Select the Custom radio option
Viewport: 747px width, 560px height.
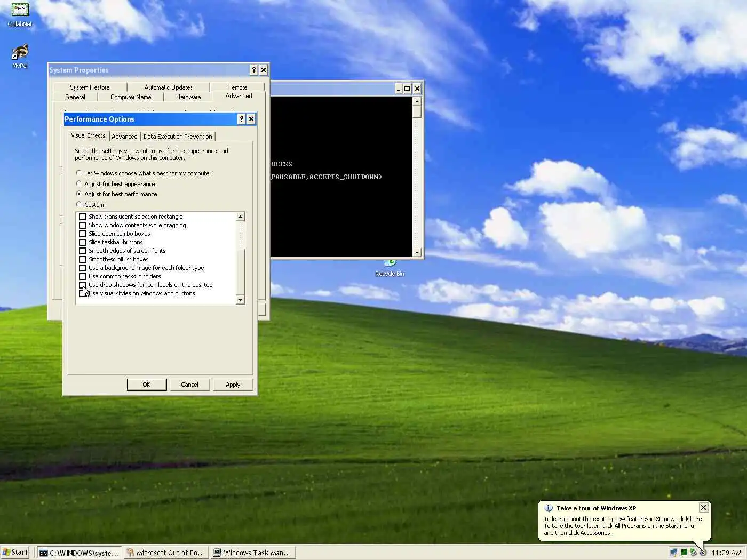tap(91, 205)
